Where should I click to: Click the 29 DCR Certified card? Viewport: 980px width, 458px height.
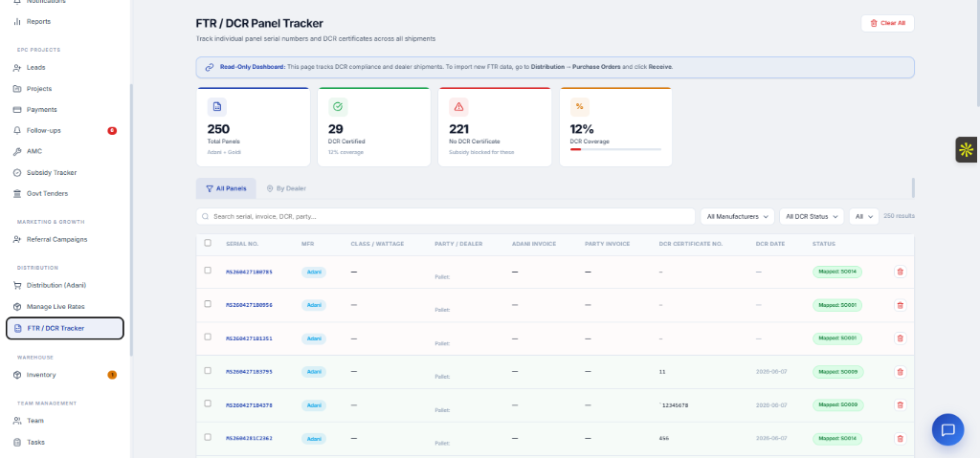tap(374, 127)
